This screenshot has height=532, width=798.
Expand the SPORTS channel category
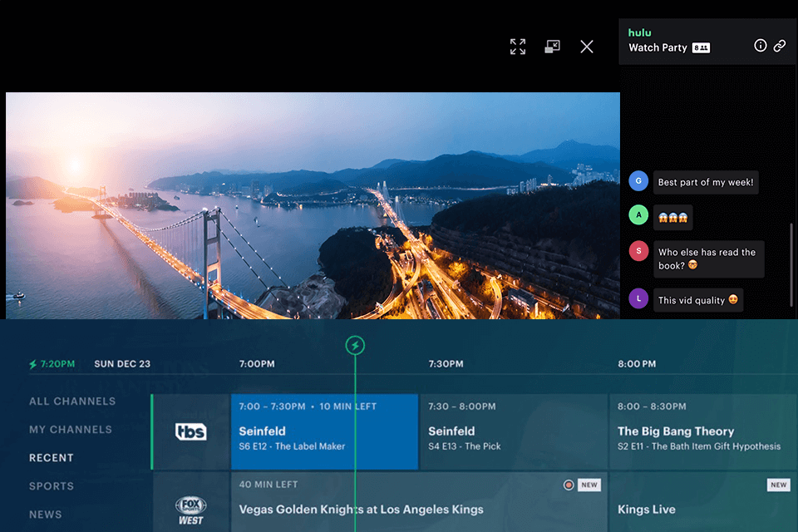[x=52, y=485]
